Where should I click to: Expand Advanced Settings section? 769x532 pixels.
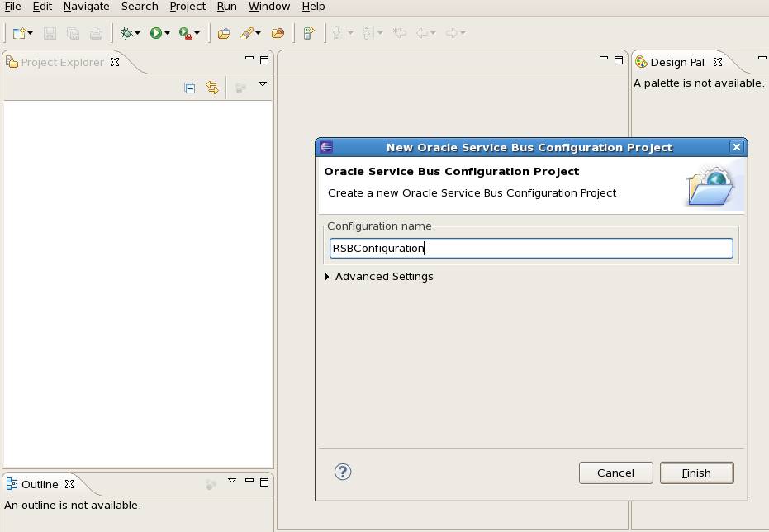pyautogui.click(x=327, y=277)
